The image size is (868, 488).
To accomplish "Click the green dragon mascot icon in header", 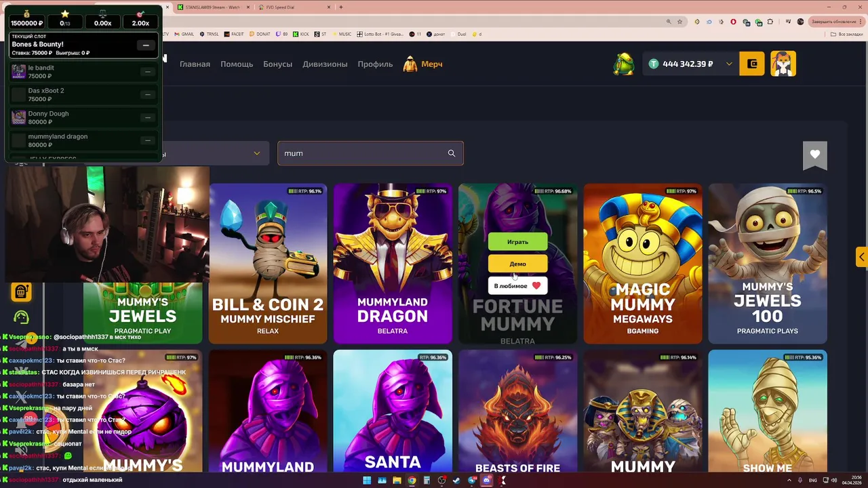I will 624,64.
